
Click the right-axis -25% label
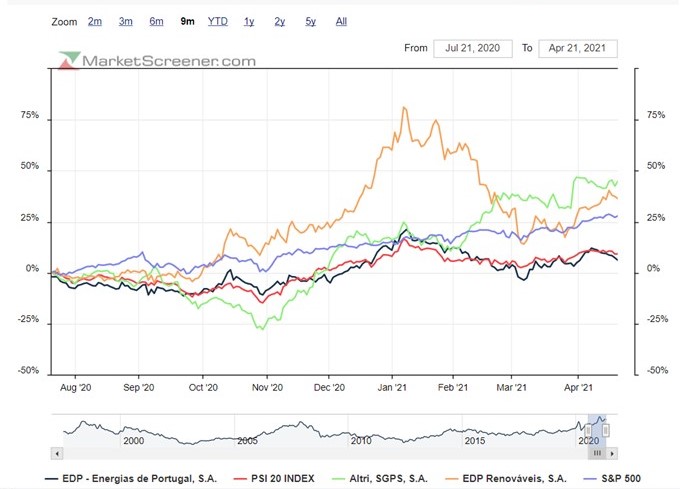657,319
